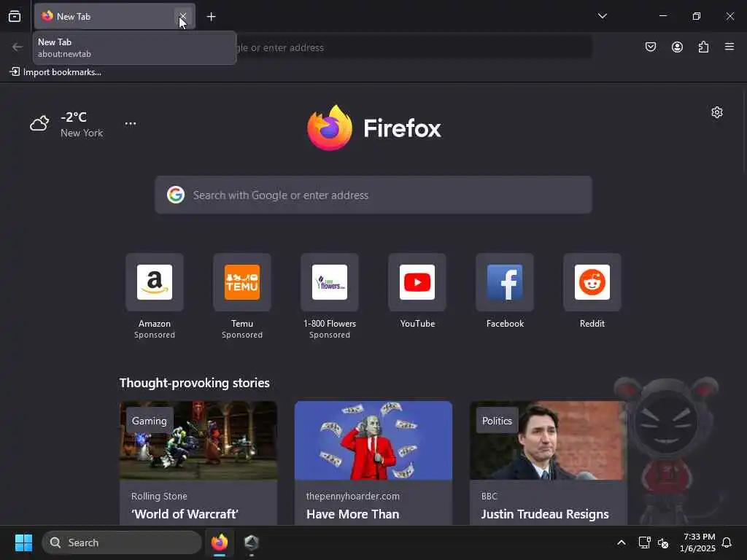Open the application hamburger menu
747x560 pixels.
(x=729, y=47)
